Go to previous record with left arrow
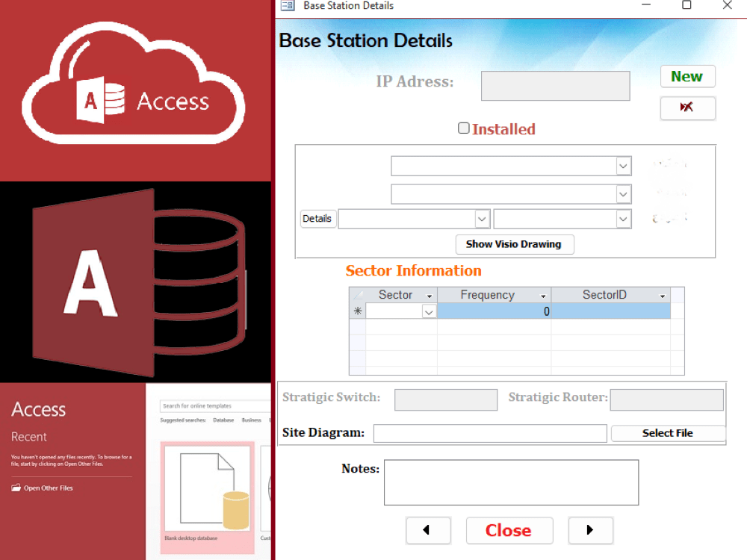The image size is (747, 560). tap(428, 530)
